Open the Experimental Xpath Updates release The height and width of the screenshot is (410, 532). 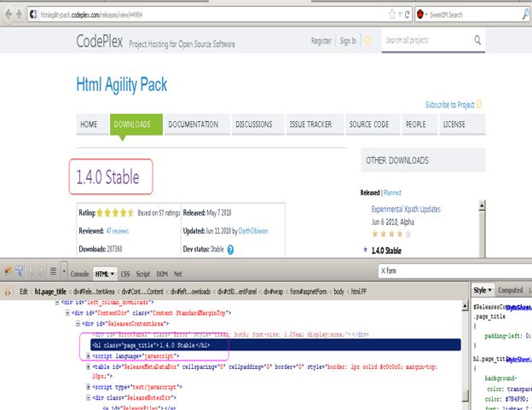[406, 209]
